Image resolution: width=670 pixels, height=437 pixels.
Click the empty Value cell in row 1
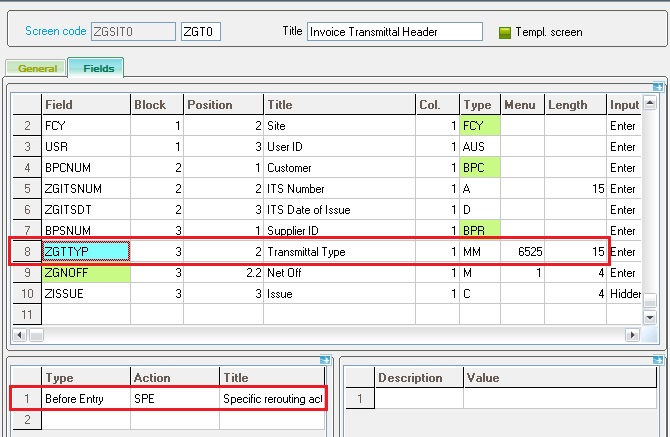[x=560, y=399]
